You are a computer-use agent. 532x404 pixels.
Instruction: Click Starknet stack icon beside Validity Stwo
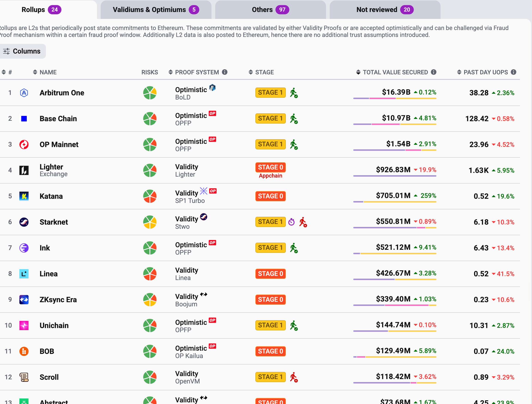click(x=203, y=217)
